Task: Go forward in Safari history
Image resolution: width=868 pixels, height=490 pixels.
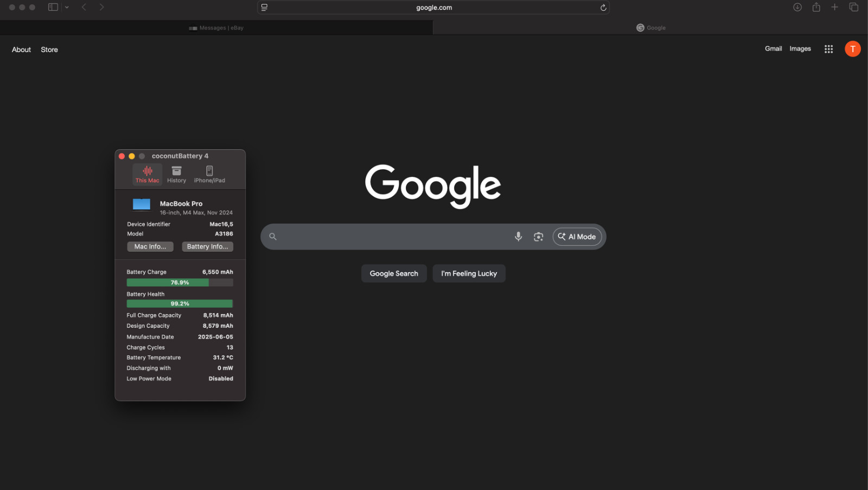Action: 101,7
